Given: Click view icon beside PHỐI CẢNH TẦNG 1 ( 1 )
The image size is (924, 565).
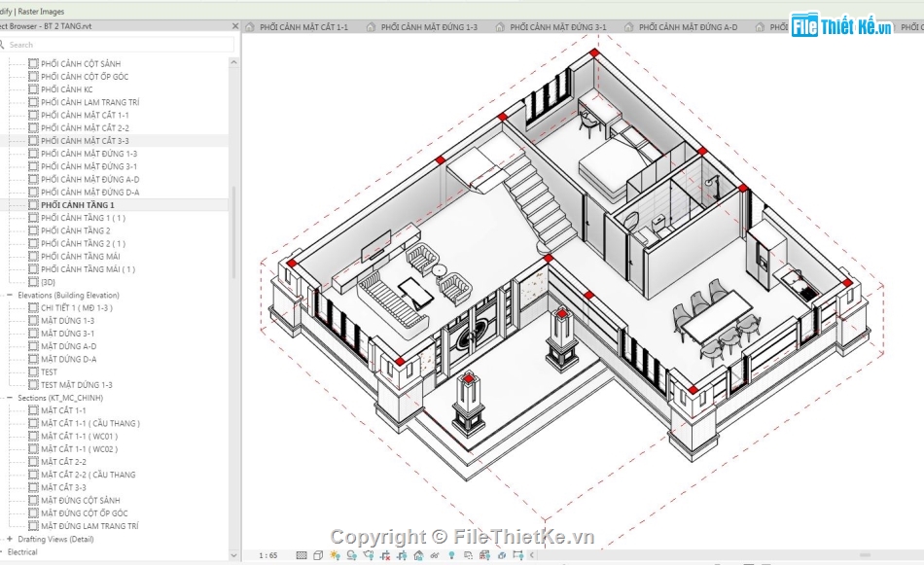Looking at the screenshot, I should point(34,218).
